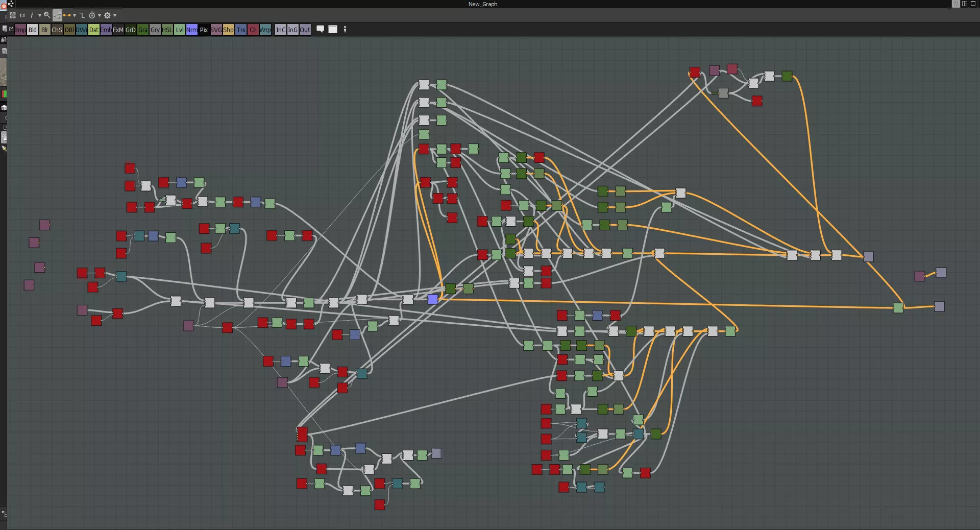Click the right-angle link routing icon

coord(82,15)
